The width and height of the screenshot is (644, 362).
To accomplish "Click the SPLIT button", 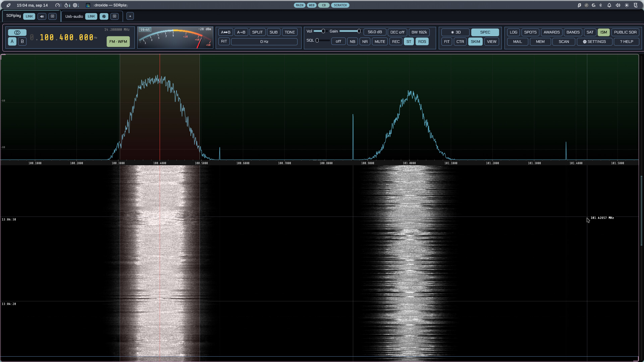I will click(x=257, y=32).
